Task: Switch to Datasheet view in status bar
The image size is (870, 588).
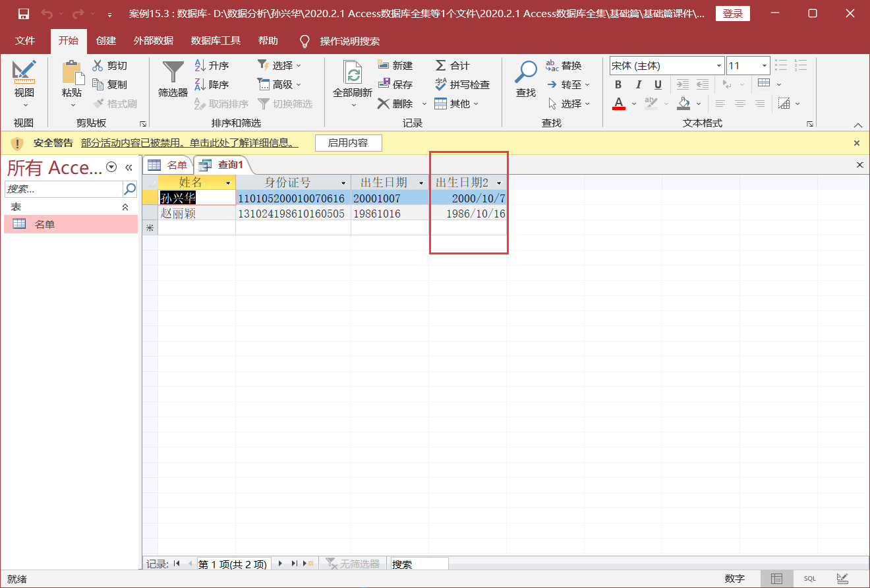Action: [x=776, y=579]
